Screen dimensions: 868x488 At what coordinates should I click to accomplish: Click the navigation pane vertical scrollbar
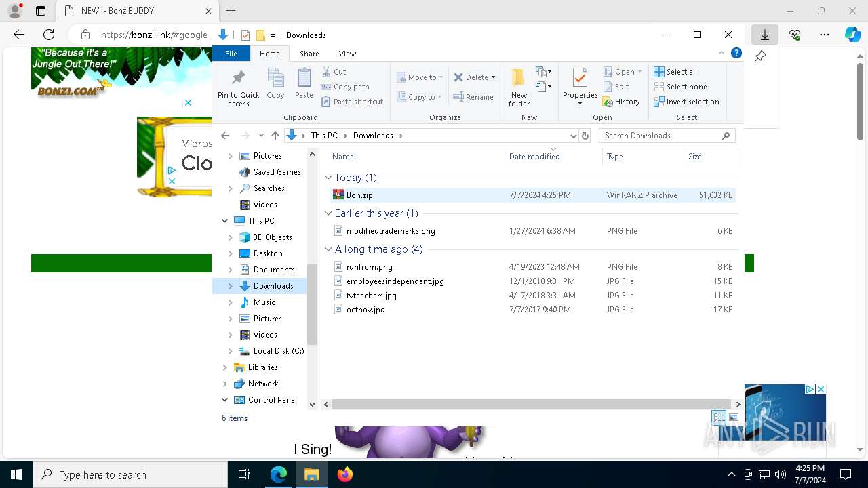point(312,305)
